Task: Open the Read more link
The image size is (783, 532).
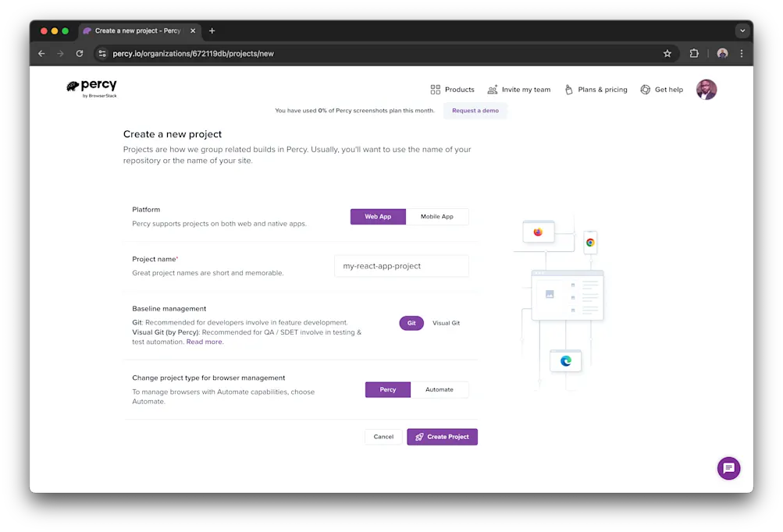Action: click(x=205, y=342)
